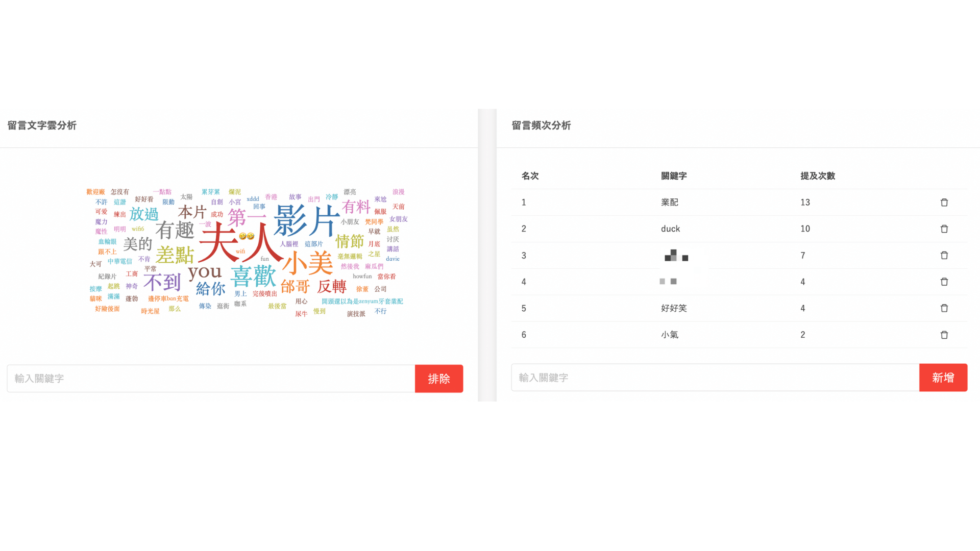The height and width of the screenshot is (551, 980).
Task: Click the howfun word in cloud
Action: [x=362, y=277]
